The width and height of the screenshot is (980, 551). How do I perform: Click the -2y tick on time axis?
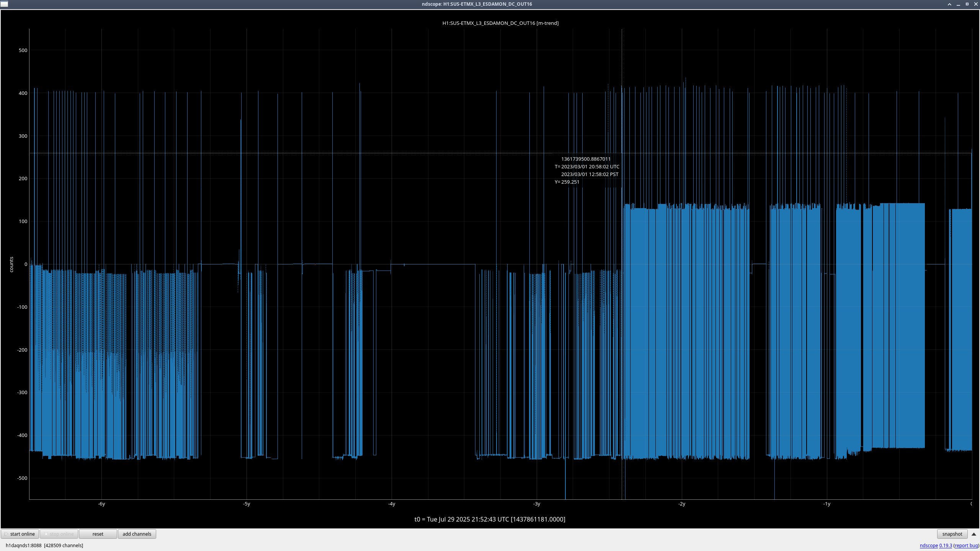coord(681,504)
